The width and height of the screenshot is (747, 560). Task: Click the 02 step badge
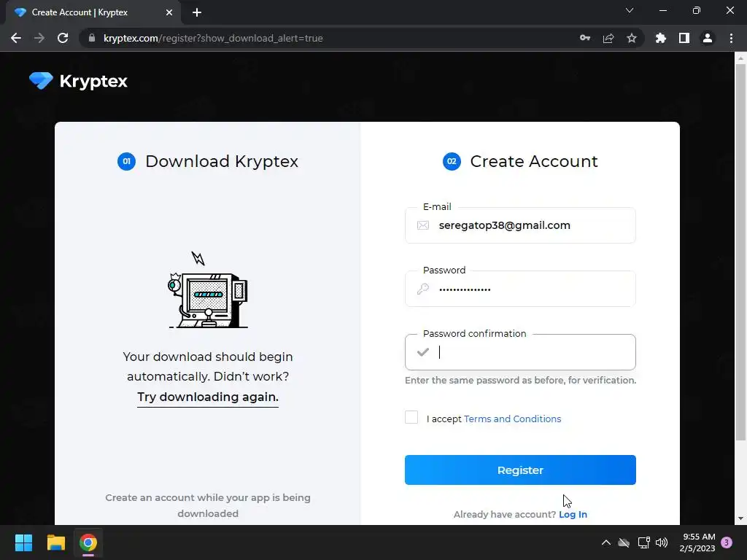coord(452,161)
